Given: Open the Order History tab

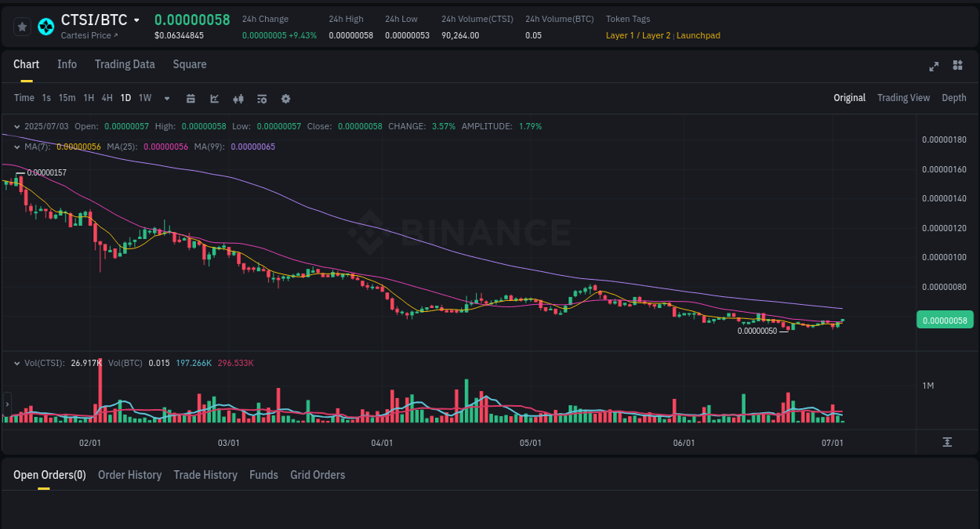Looking at the screenshot, I should coord(129,475).
